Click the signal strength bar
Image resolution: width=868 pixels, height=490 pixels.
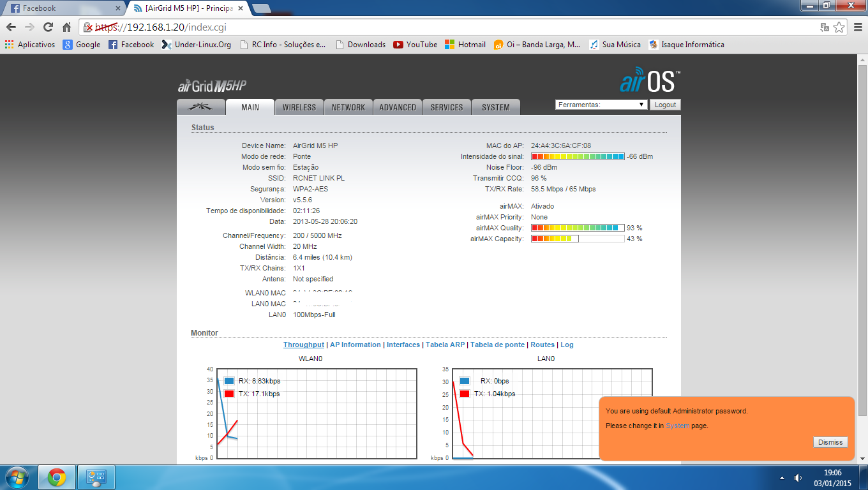coord(578,156)
